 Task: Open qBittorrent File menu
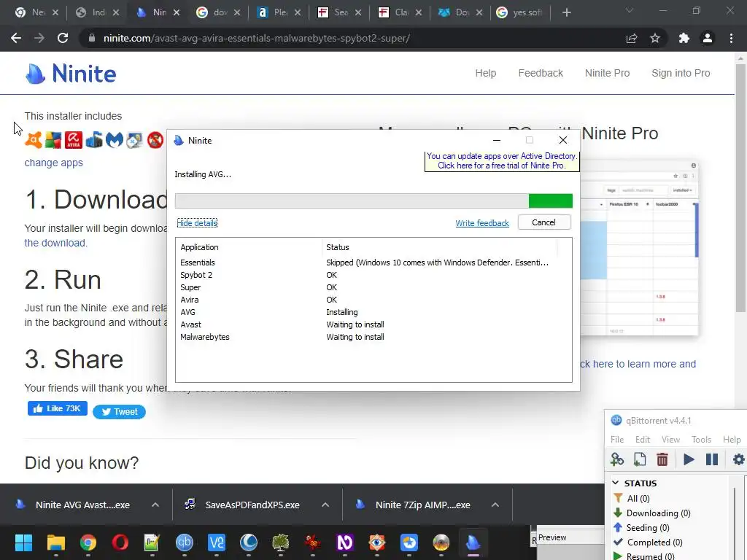617,440
